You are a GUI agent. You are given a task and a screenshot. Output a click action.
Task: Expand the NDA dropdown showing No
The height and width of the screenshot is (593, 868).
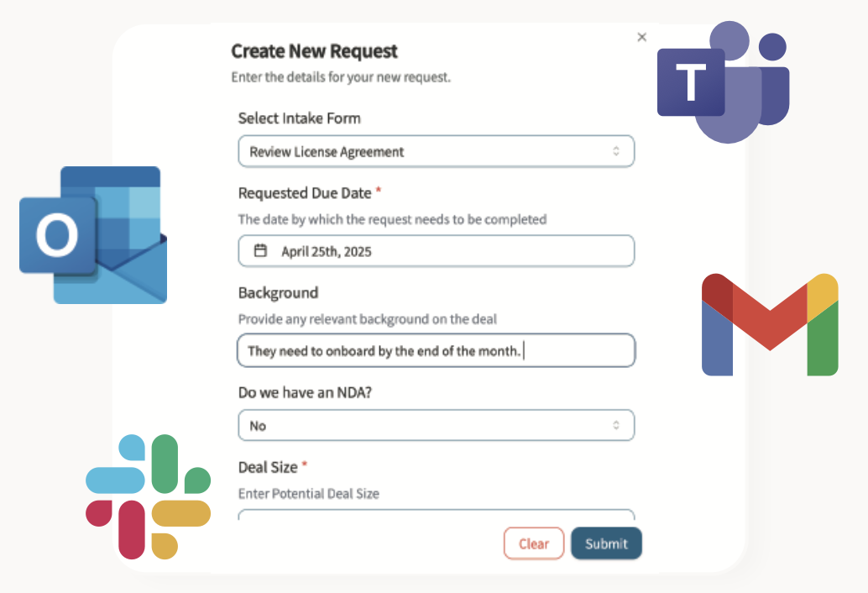pyautogui.click(x=436, y=426)
